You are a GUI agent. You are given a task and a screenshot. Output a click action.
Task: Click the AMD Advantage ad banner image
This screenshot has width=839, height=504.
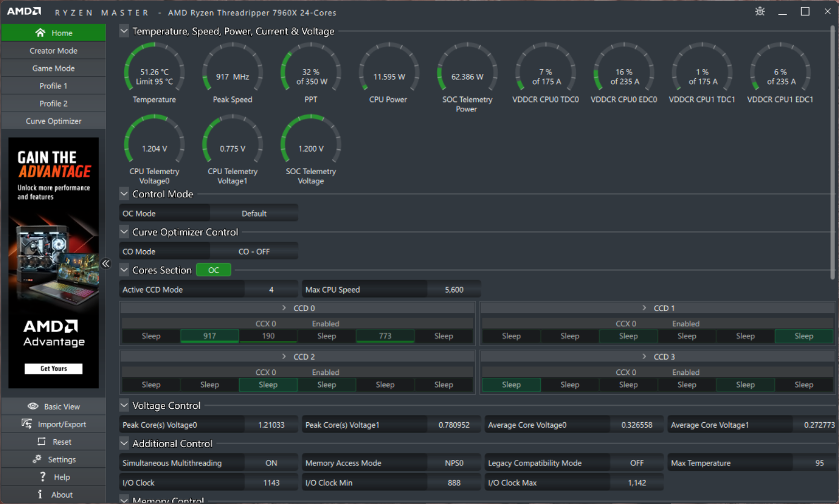(54, 263)
